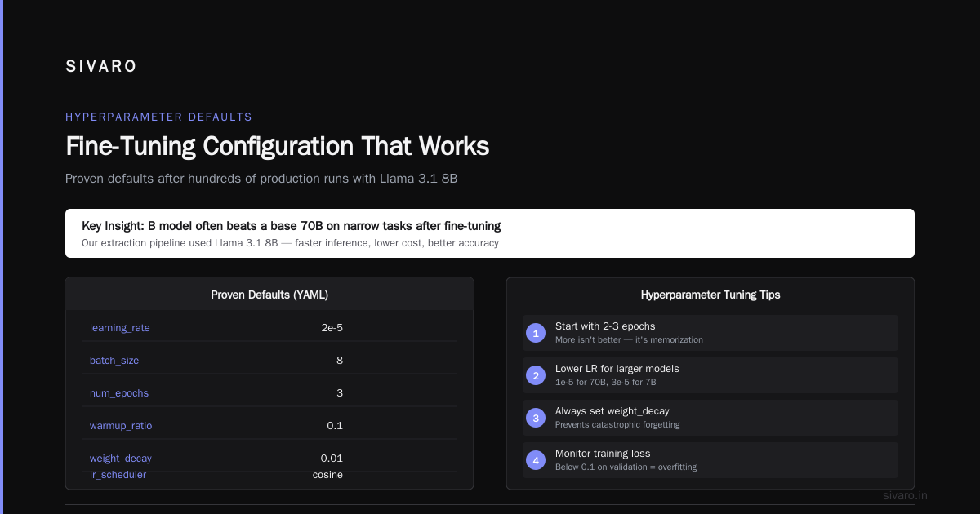The width and height of the screenshot is (980, 514).
Task: Click the weight_decay key
Action: pos(121,459)
